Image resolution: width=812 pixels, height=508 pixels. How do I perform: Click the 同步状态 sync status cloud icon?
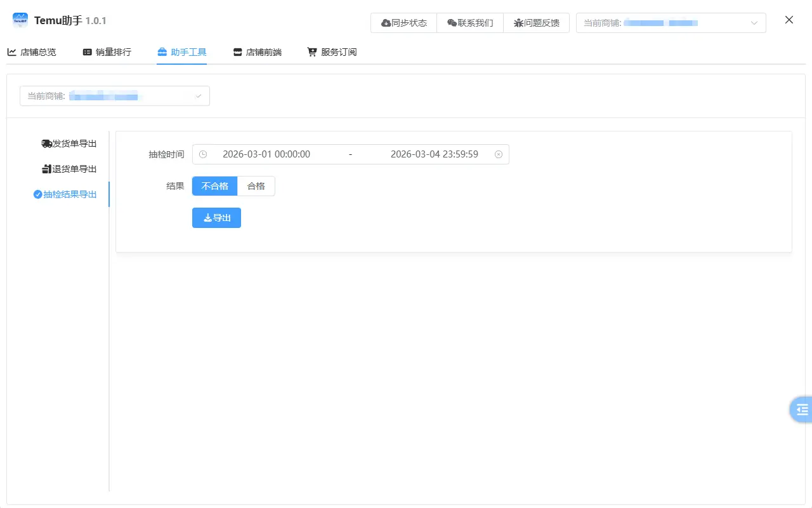pos(386,22)
